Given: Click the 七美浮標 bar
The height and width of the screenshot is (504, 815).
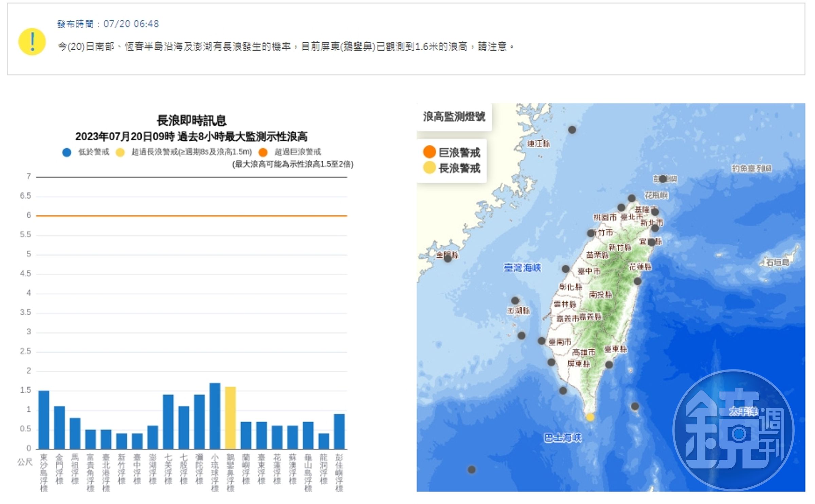Looking at the screenshot, I should (x=168, y=422).
